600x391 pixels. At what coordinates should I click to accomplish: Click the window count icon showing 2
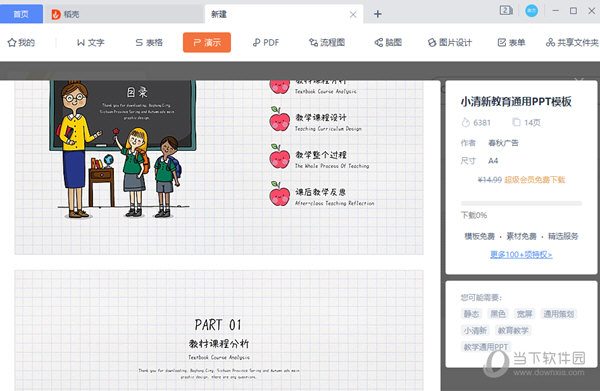(506, 10)
